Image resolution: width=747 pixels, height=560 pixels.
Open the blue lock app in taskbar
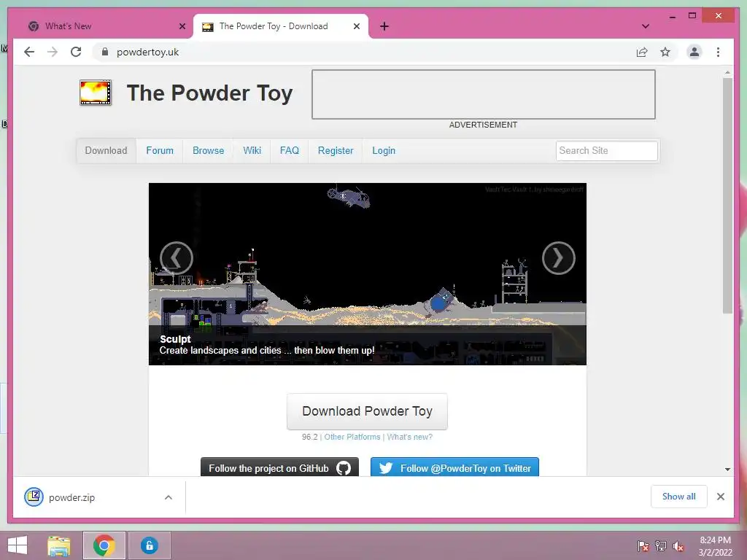point(149,545)
